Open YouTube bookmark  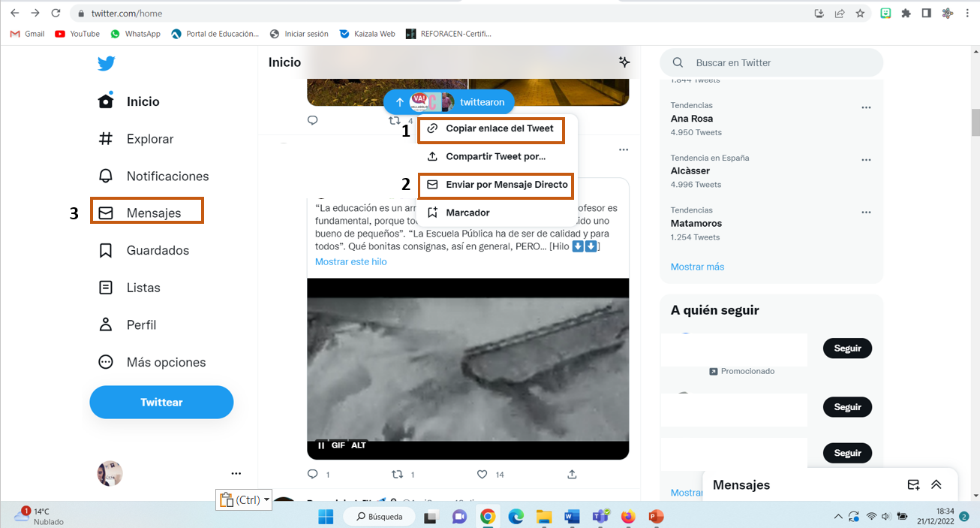pyautogui.click(x=77, y=34)
